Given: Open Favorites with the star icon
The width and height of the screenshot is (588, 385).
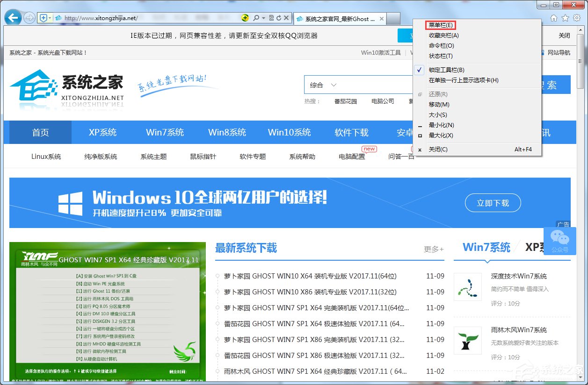Looking at the screenshot, I should point(565,17).
